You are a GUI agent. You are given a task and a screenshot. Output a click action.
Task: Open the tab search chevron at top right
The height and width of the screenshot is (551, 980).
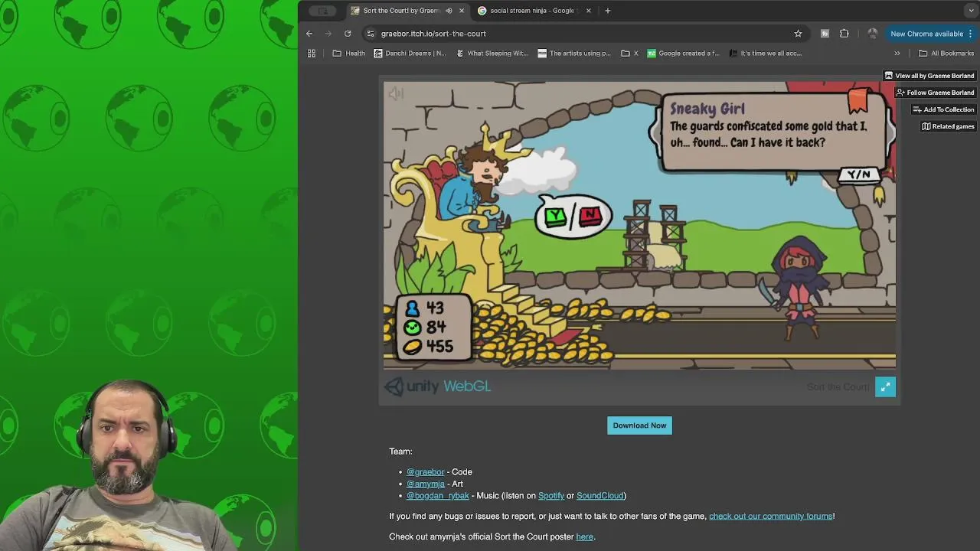point(971,11)
